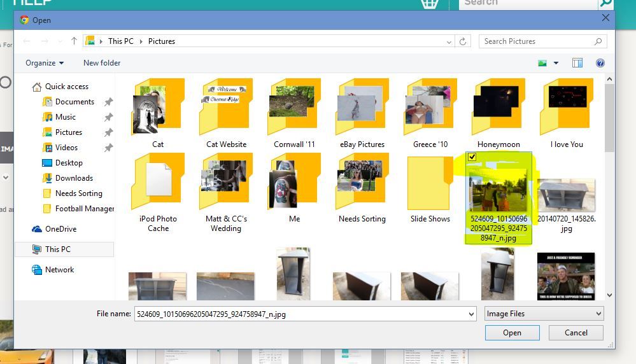636x364 pixels.
Task: Click the Forward navigation arrow
Action: [x=45, y=41]
